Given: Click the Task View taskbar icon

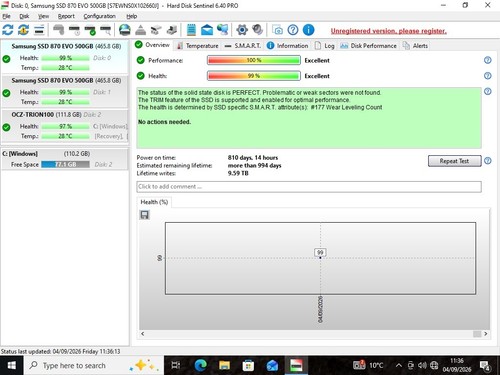Looking at the screenshot, I should point(176,365).
